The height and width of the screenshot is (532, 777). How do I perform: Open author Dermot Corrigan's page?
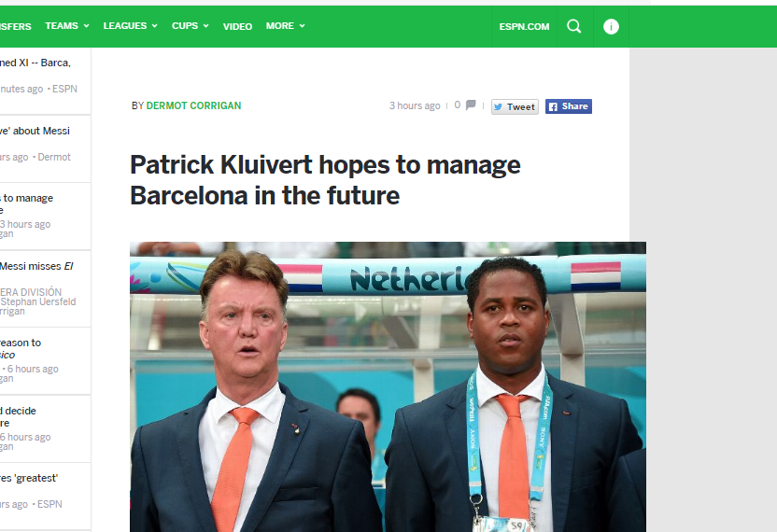(193, 105)
